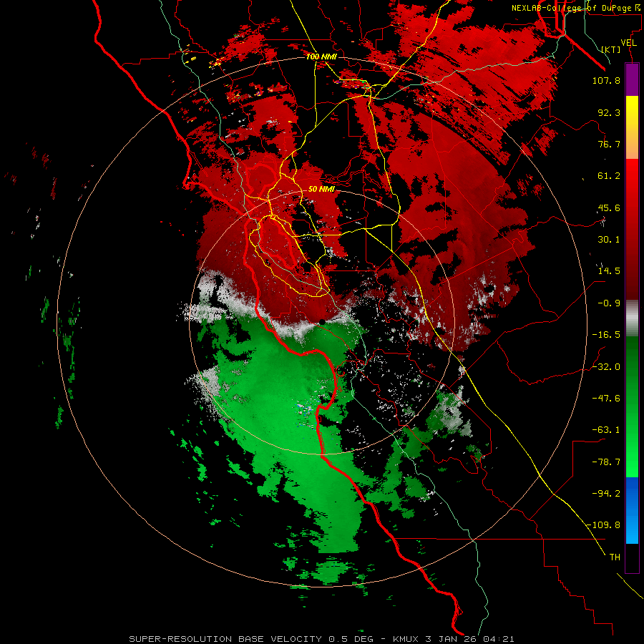
Task: Click the "SUPER-RESOLUTION BASE VELOCITY 0.5 DEG" caption
Action: coord(251,639)
